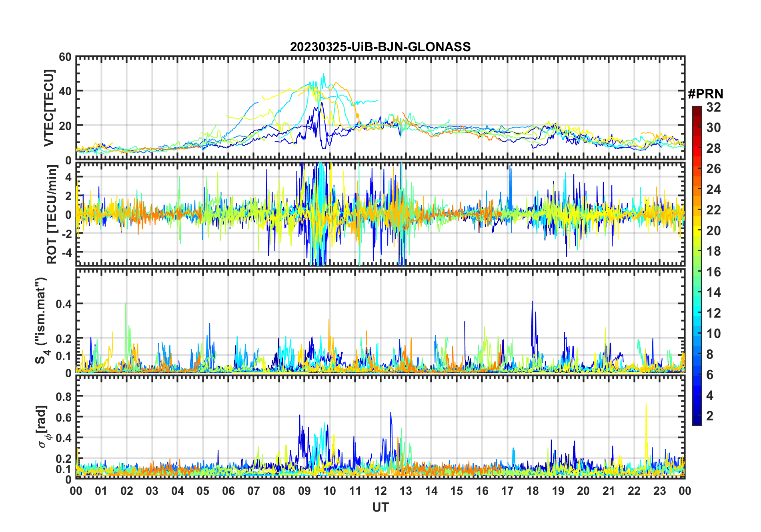761x532 pixels.
Task: Click the dark red top of the colorbar
Action: 697,110
